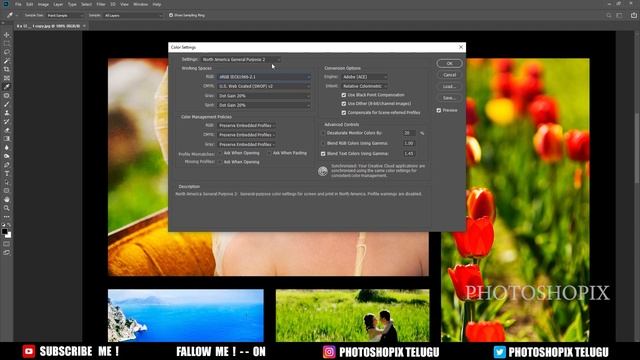Open the Settings preset dropdown

click(x=241, y=60)
